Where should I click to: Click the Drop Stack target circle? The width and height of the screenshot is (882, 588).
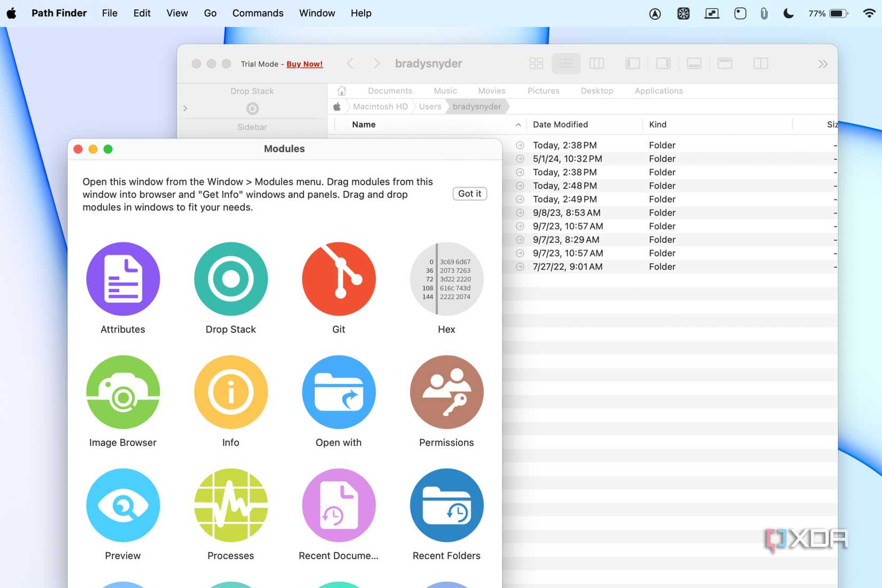[252, 109]
